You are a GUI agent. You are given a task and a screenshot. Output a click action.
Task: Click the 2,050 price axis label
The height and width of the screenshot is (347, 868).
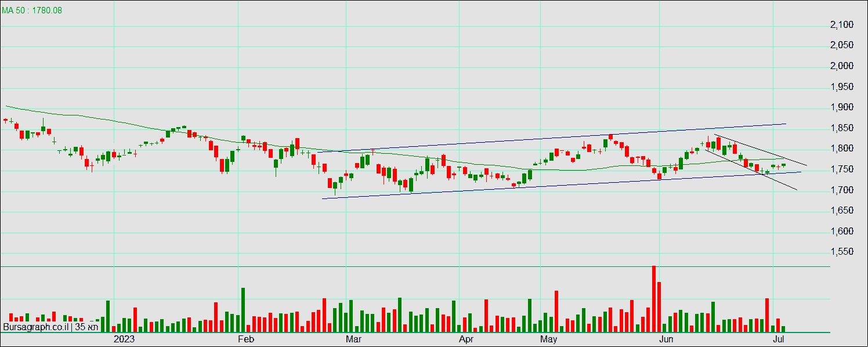tap(841, 45)
